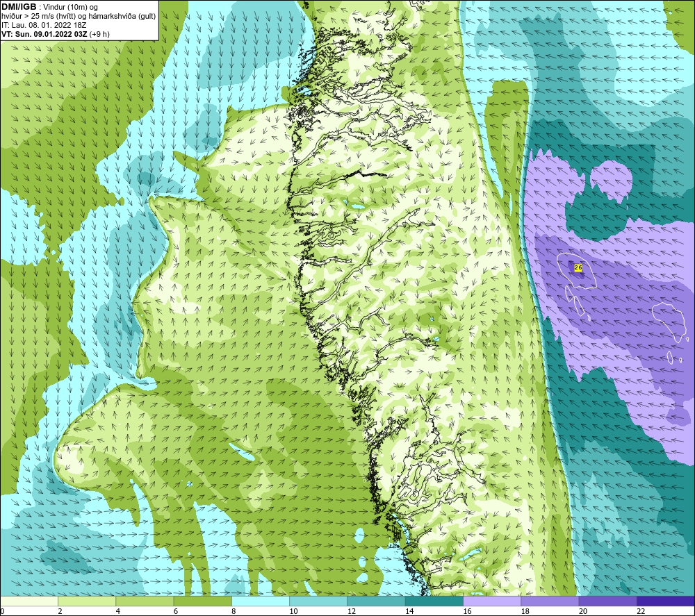Click the 'Vindur (10m) og' header text
The width and height of the screenshot is (695, 616).
(70, 7)
